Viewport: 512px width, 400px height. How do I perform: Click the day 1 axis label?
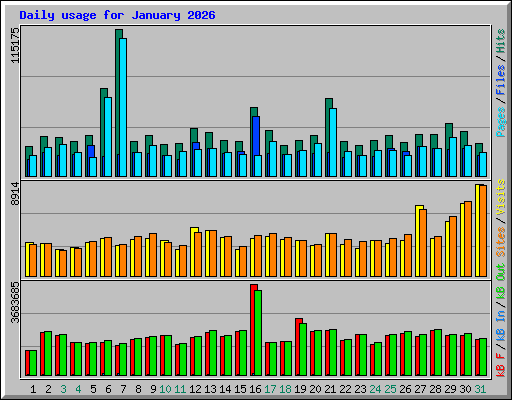[33, 389]
